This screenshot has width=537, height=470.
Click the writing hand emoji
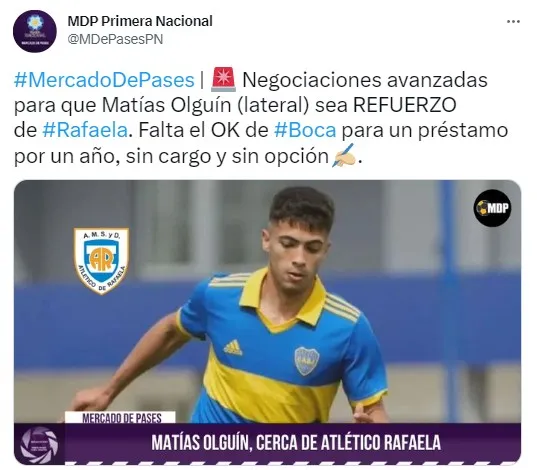tap(344, 155)
